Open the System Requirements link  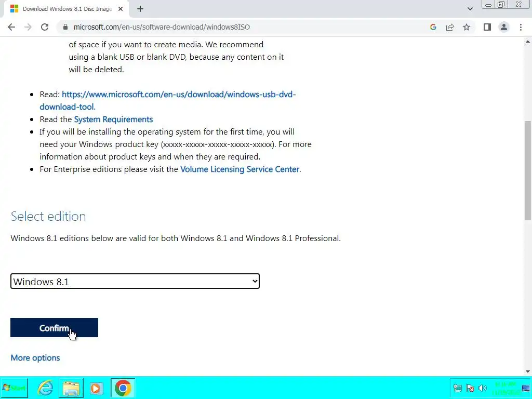tap(113, 119)
